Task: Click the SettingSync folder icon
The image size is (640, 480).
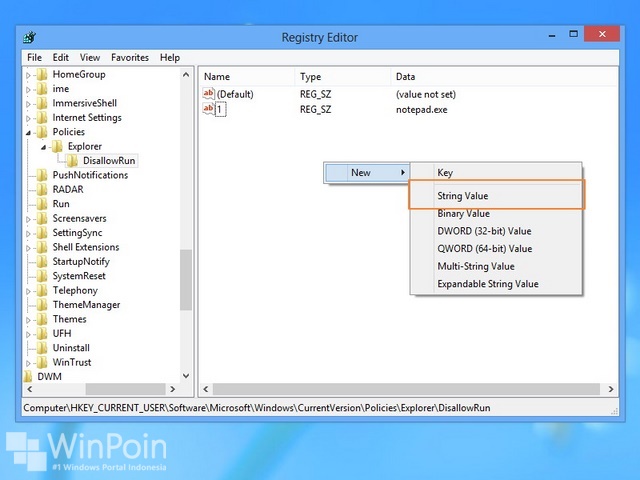Action: point(42,233)
